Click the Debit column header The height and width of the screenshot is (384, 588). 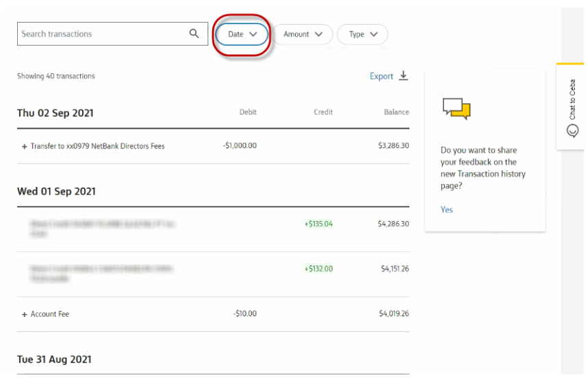(x=248, y=112)
